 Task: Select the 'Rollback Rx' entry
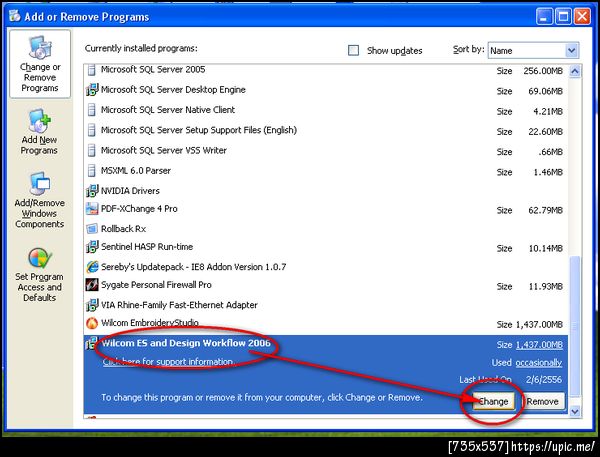click(123, 229)
